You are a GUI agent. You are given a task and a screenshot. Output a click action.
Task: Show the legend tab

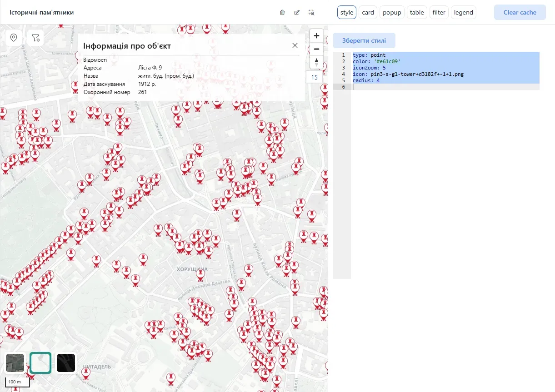tap(464, 12)
